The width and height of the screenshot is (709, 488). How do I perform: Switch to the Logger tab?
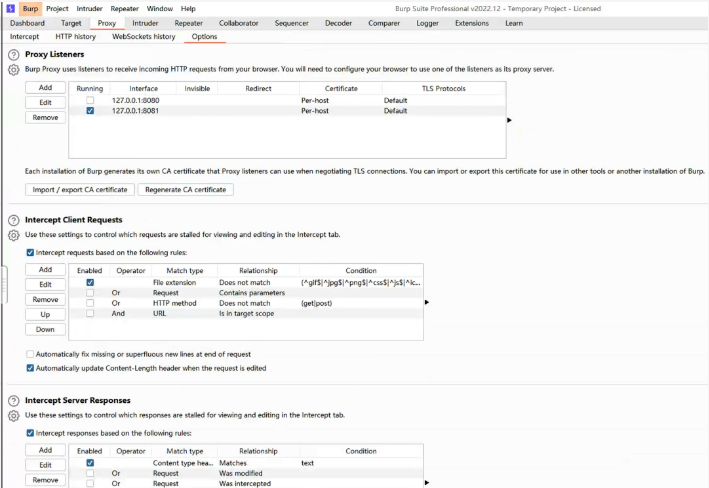427,23
